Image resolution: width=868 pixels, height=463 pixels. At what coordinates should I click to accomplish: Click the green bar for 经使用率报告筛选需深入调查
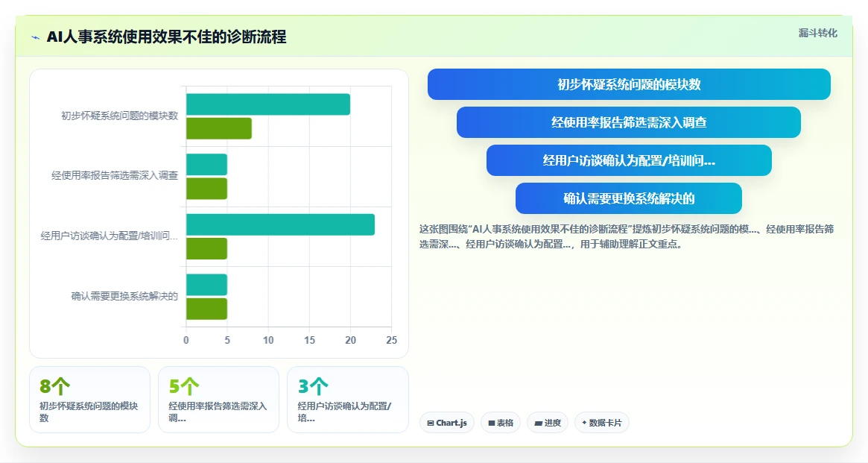pyautogui.click(x=206, y=189)
